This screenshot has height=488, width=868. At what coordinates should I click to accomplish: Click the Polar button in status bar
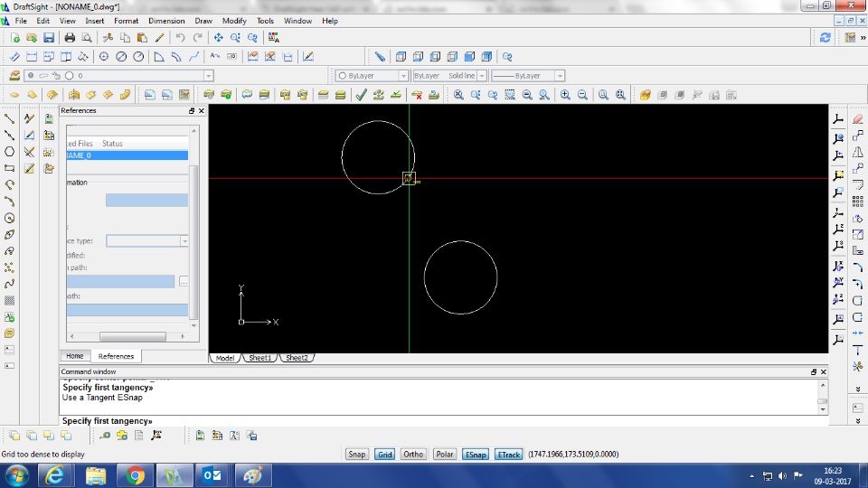coord(445,455)
